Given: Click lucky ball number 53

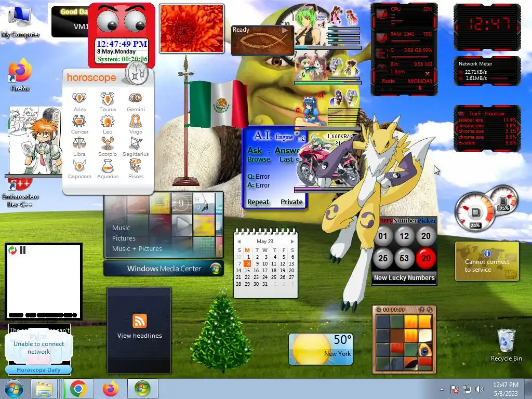Looking at the screenshot, I should 404,258.
